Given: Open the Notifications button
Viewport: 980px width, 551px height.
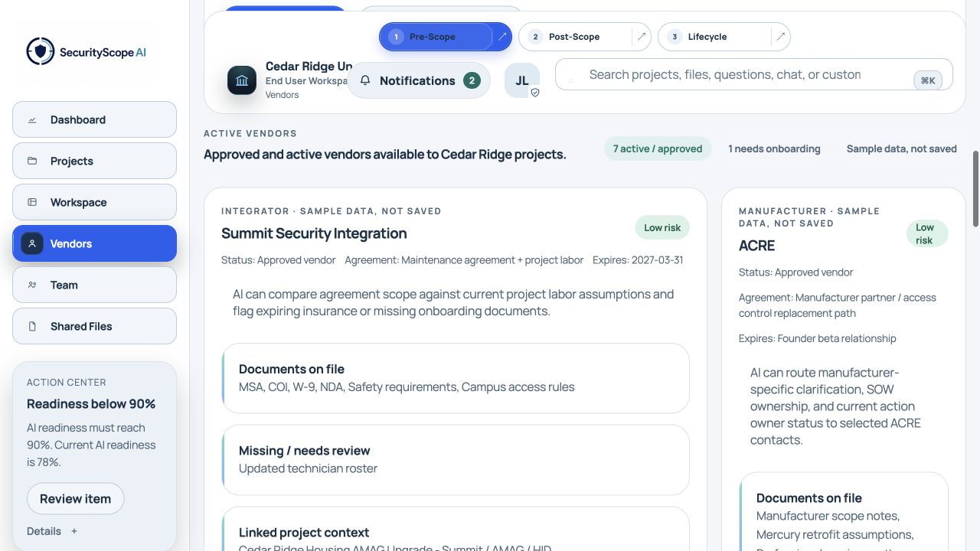Looking at the screenshot, I should [419, 80].
